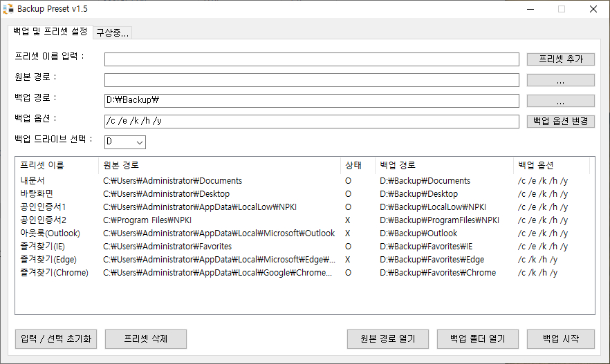Click the D:\Backup\Favorites\Chrome backup path cell
Image resolution: width=610 pixels, height=364 pixels.
438,273
